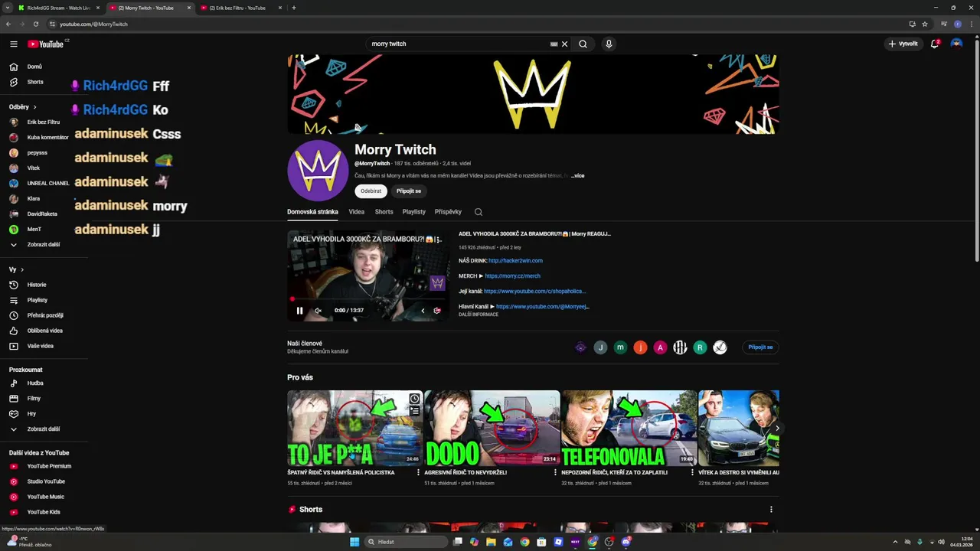Expand channel description with ...více
Image resolution: width=980 pixels, height=551 pixels.
(577, 176)
